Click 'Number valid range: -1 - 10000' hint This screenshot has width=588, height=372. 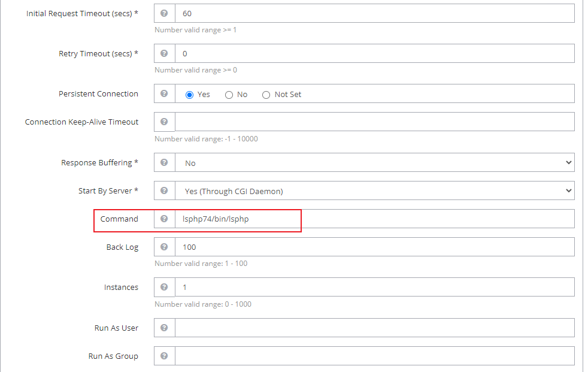pyautogui.click(x=206, y=139)
